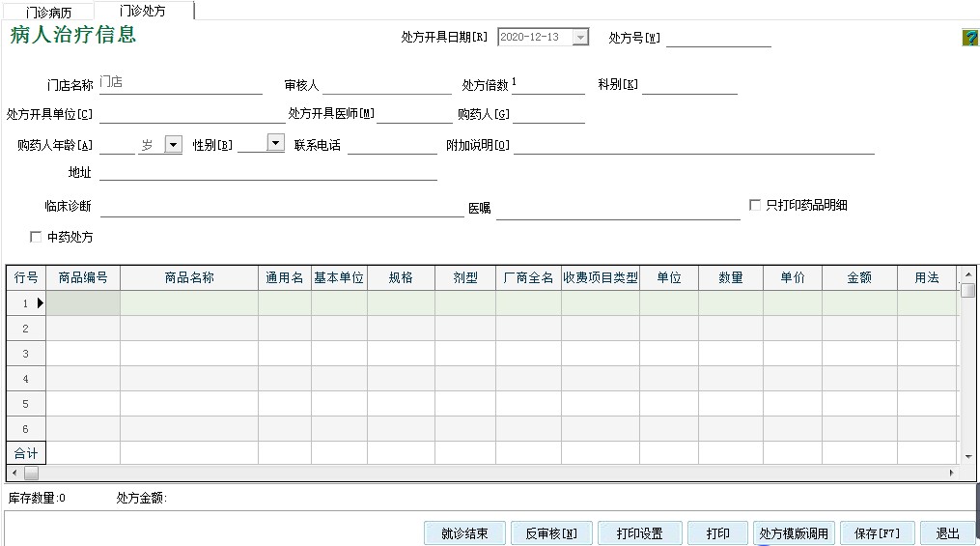Image resolution: width=980 pixels, height=546 pixels.
Task: Click the table scroll up arrow
Action: (x=968, y=273)
